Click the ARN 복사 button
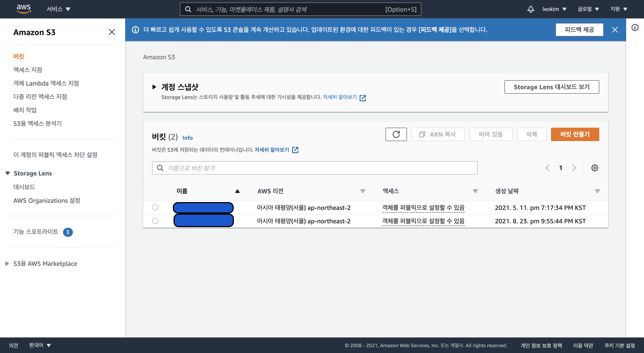The height and width of the screenshot is (353, 644). tap(438, 134)
